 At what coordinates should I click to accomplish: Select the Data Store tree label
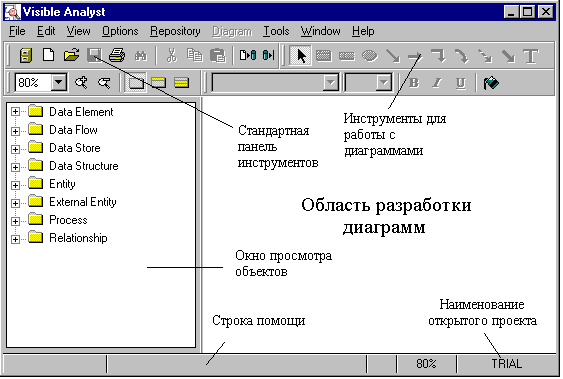coord(75,148)
